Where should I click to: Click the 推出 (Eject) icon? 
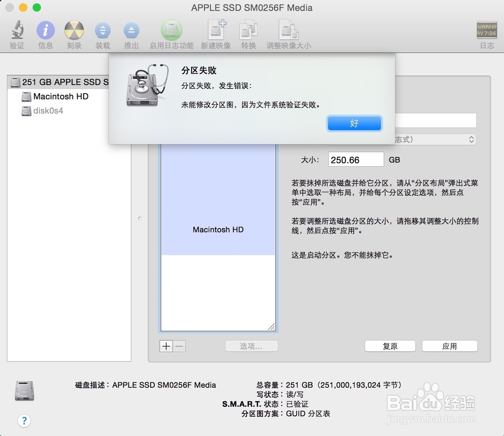[131, 30]
